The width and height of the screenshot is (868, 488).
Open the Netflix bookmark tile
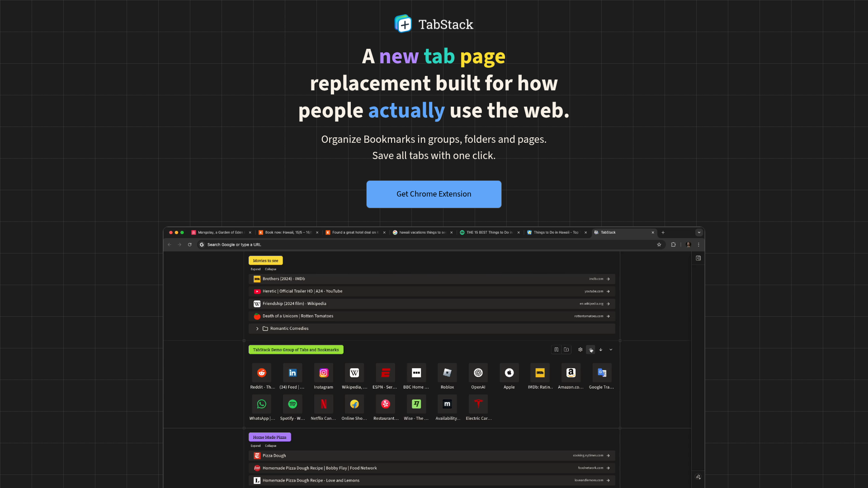(x=324, y=404)
